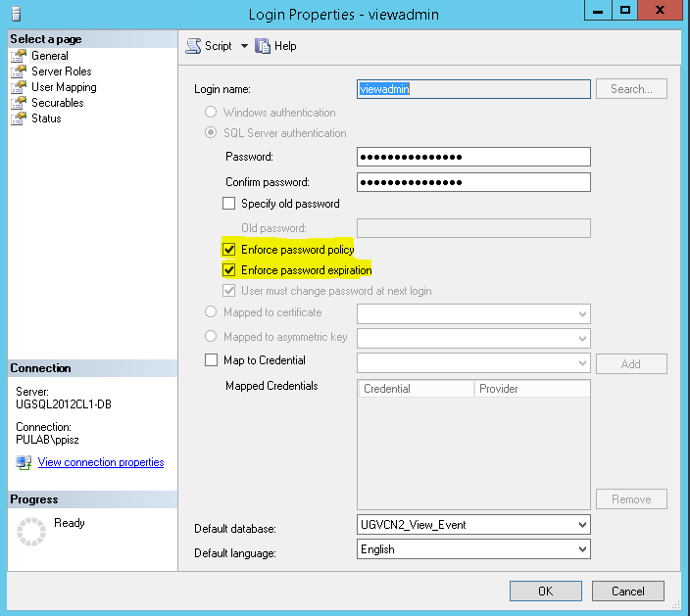The width and height of the screenshot is (690, 616).
Task: Click connection user PULAB\ppisz text
Action: coord(47,440)
